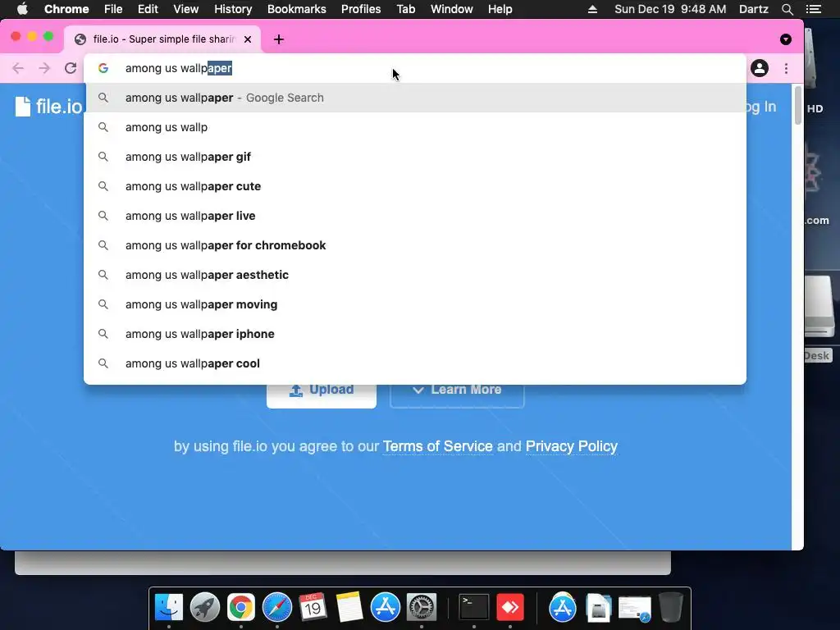This screenshot has height=630, width=840.
Task: Open the Profiles menu
Action: point(361,9)
